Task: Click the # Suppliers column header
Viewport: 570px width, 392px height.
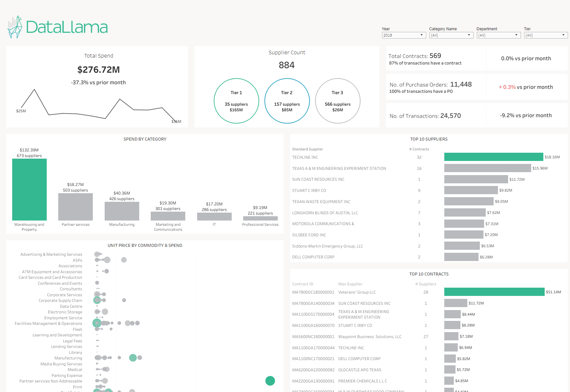Action: point(426,284)
